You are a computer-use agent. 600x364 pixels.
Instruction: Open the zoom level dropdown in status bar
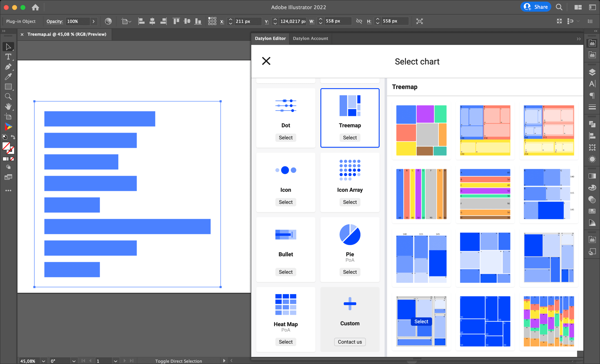point(43,361)
